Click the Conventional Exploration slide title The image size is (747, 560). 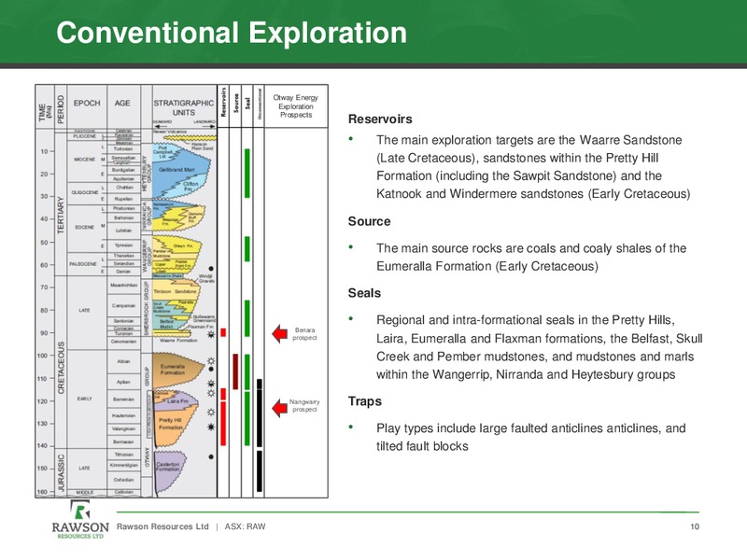[232, 33]
